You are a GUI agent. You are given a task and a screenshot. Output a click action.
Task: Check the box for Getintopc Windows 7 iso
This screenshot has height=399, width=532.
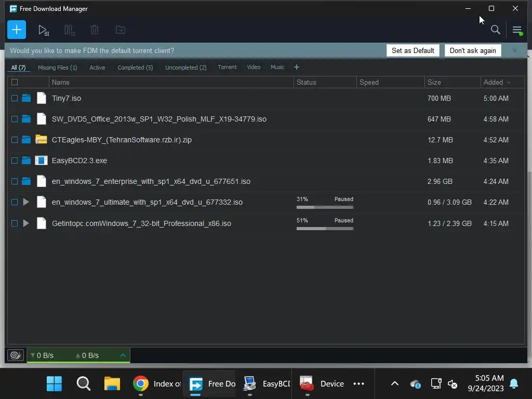14,223
